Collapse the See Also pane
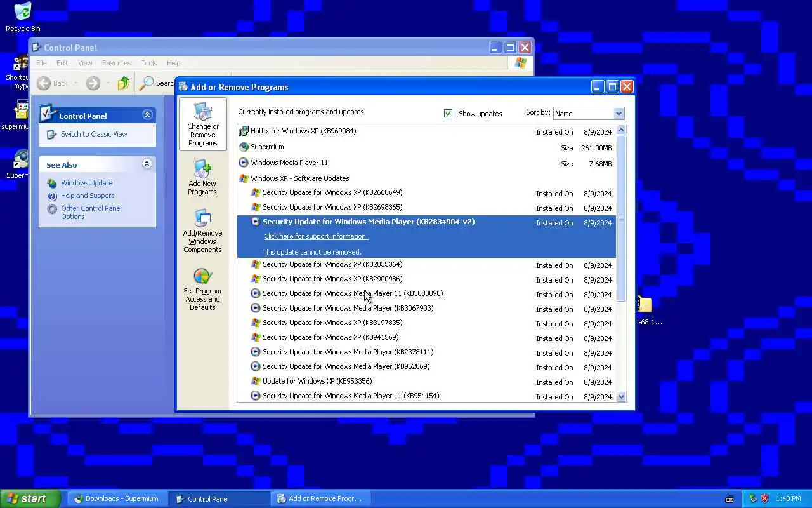812x508 pixels. [147, 164]
